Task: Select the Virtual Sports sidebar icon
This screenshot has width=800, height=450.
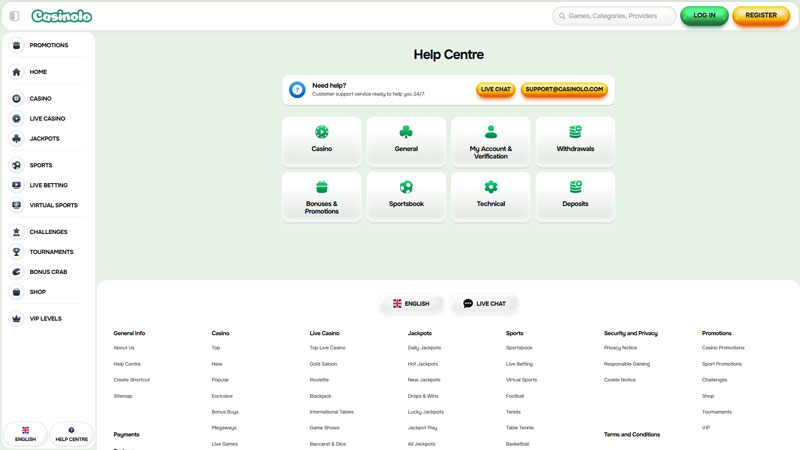Action: (16, 205)
